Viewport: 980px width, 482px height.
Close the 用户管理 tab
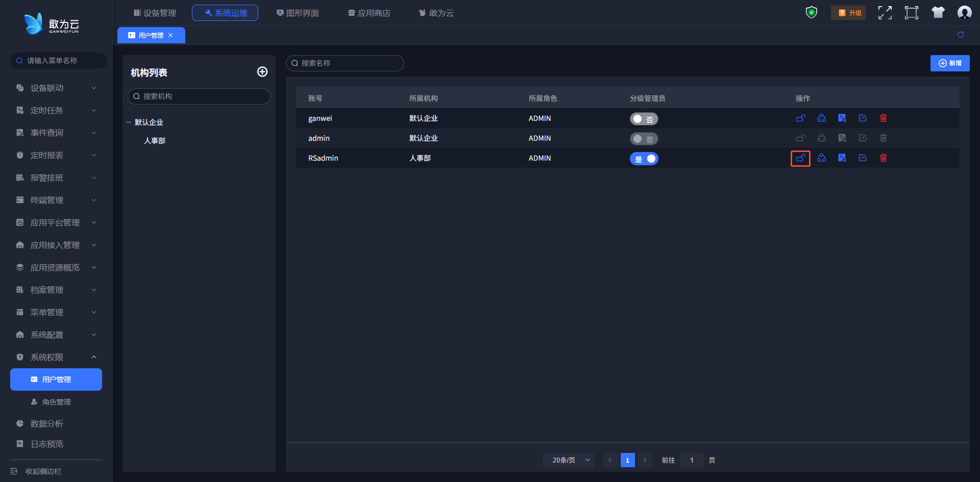pyautogui.click(x=170, y=35)
